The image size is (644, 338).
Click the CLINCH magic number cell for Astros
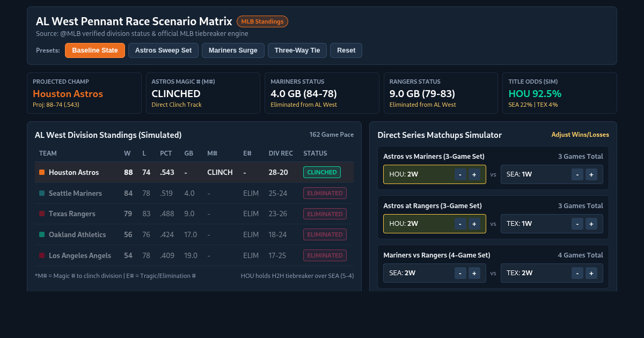(220, 173)
